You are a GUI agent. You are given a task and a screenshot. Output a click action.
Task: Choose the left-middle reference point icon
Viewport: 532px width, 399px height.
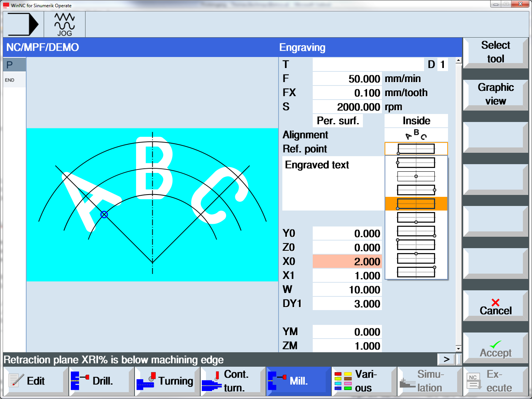(416, 163)
